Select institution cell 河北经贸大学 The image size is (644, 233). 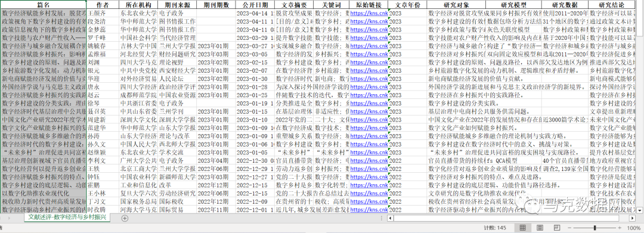138,54
